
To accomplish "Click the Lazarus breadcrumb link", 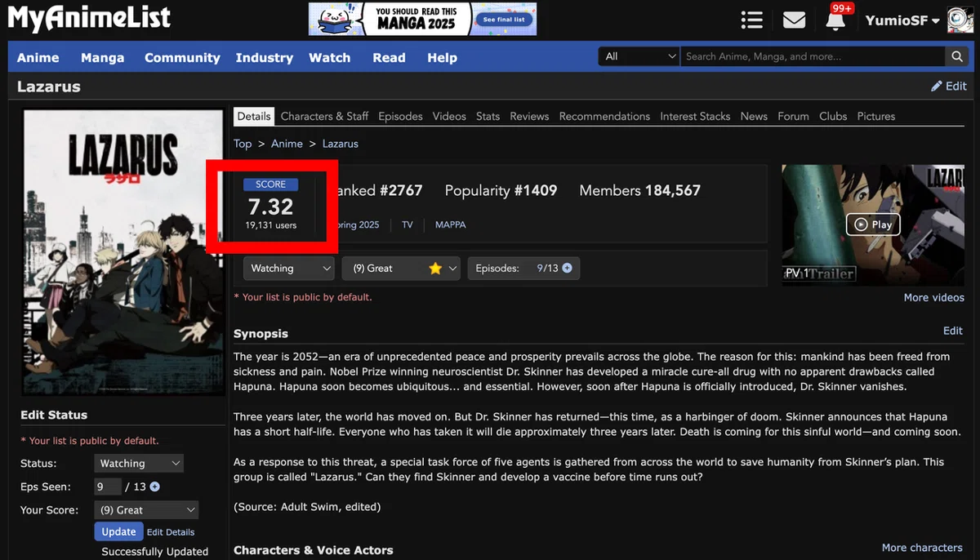I will [x=340, y=144].
